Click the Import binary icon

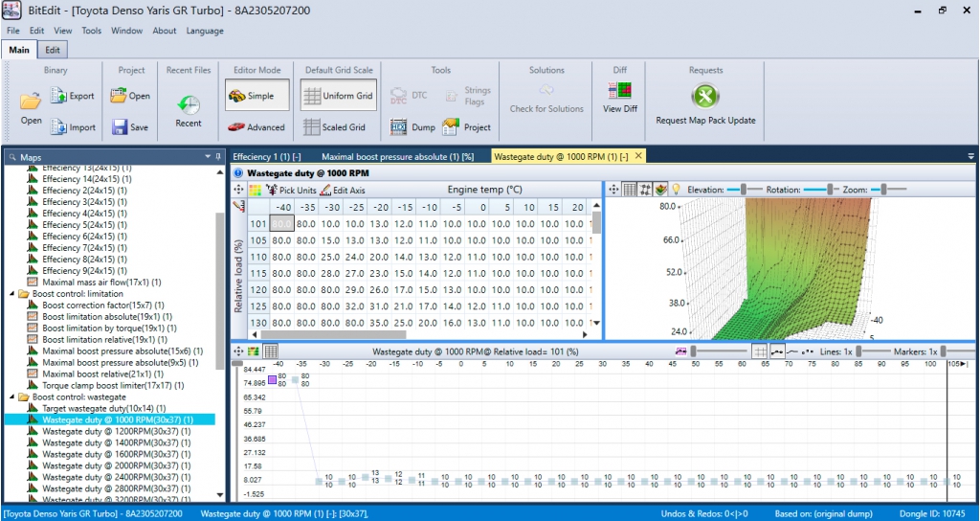pyautogui.click(x=58, y=127)
